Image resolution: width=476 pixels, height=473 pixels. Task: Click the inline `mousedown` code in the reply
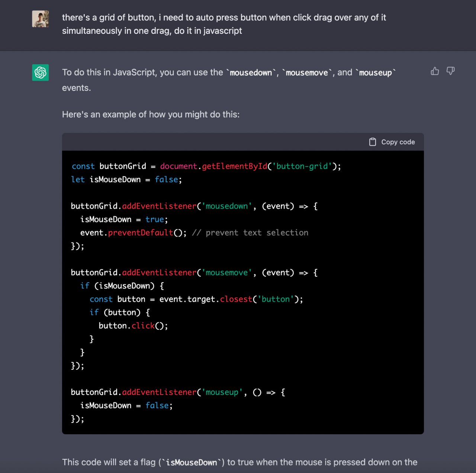click(x=251, y=73)
